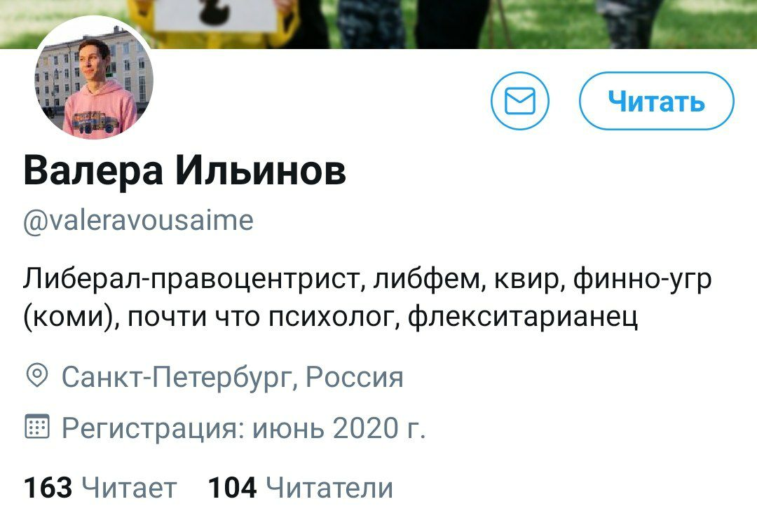The height and width of the screenshot is (532, 757).
Task: Open the 163 Читает following list
Action: [100, 487]
